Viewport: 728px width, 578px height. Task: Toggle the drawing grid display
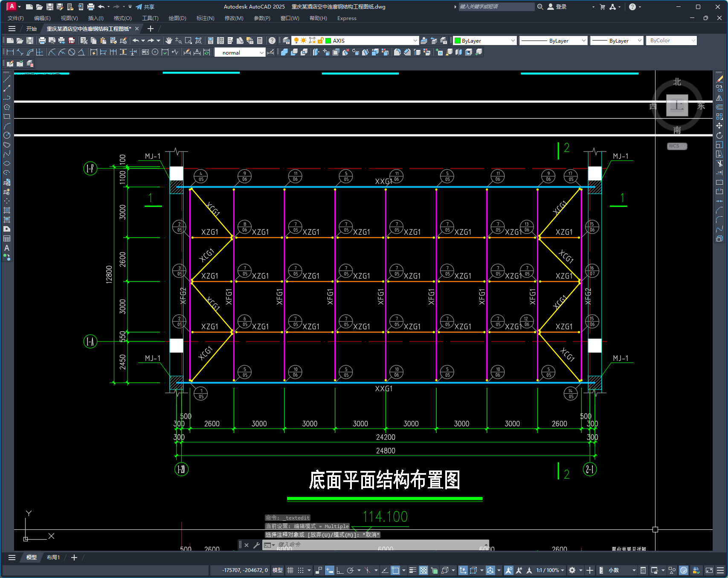290,570
